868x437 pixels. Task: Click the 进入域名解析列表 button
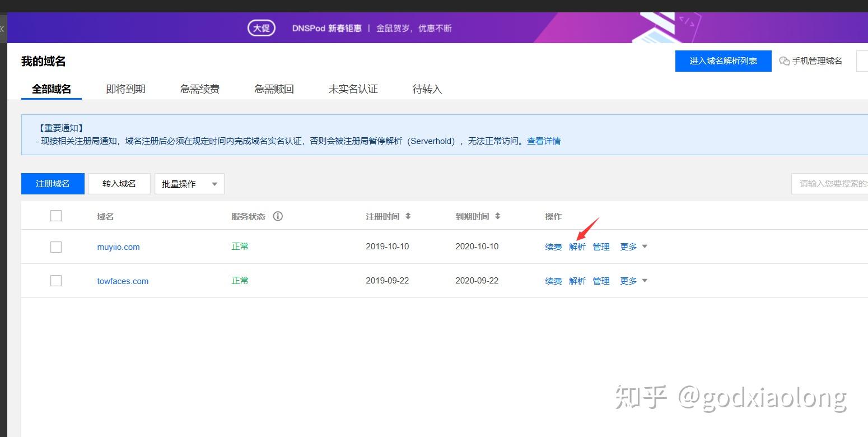(x=723, y=61)
